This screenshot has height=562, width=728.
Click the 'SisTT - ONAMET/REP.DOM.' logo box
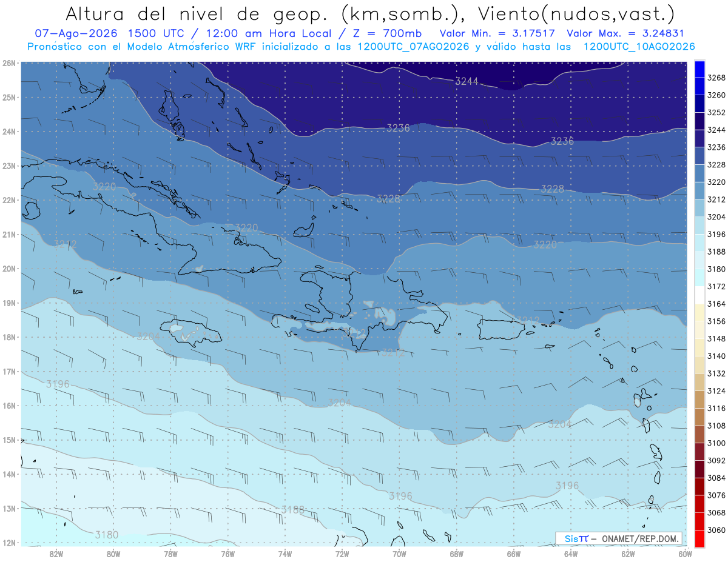coord(618,538)
